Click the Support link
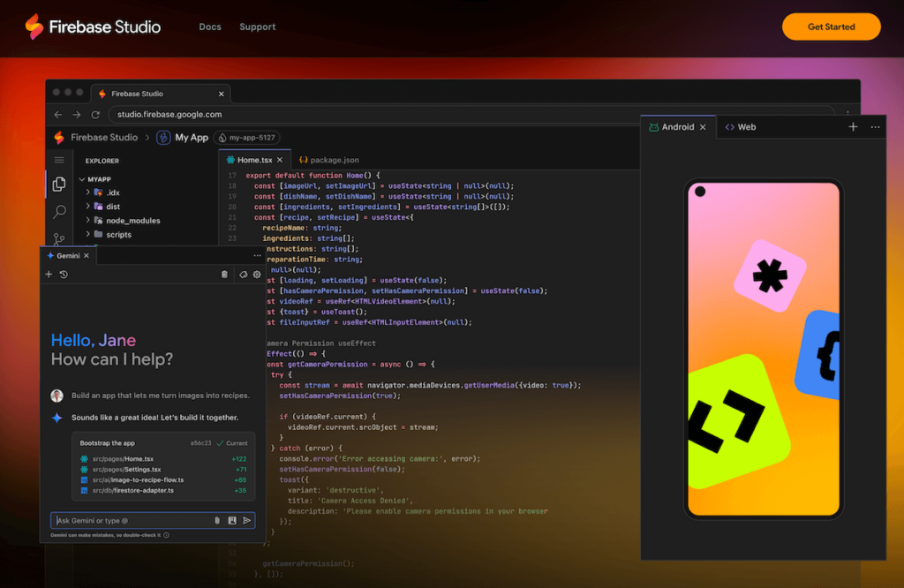The image size is (904, 588). click(257, 26)
